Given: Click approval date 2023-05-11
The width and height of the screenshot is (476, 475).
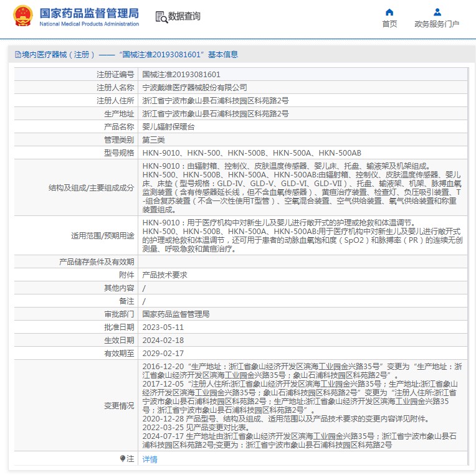Looking at the screenshot, I should (163, 327).
